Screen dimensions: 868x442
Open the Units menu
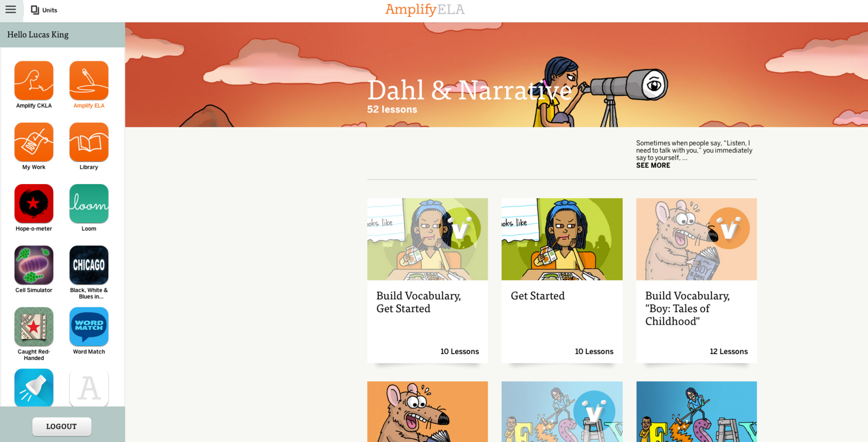coord(44,10)
